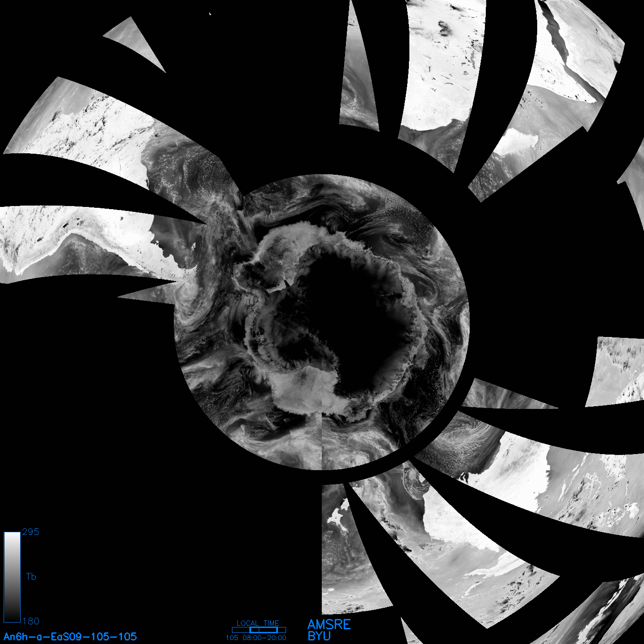Click the 'An6h-a-EaS09-105-105' file label
This screenshot has width=644, height=644.
click(x=70, y=637)
